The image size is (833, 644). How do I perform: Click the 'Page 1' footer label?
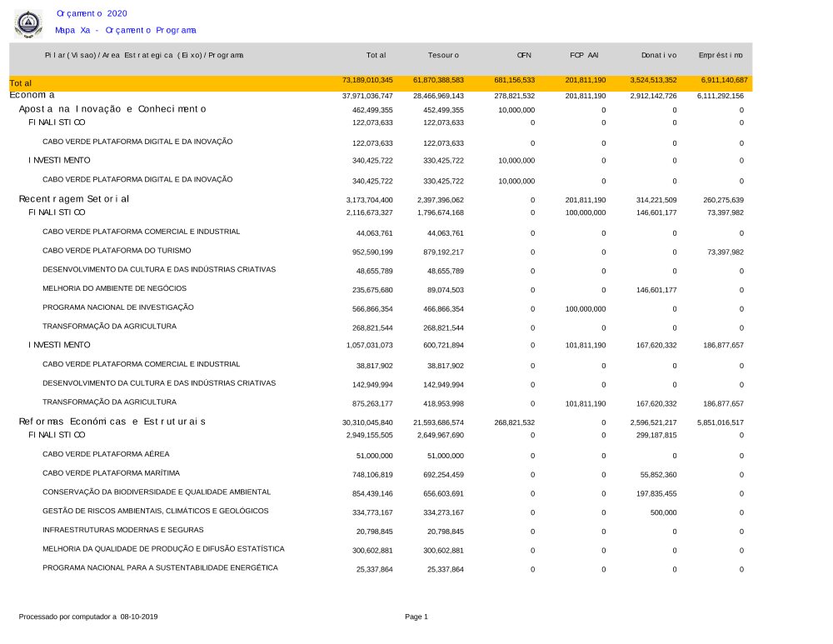[416, 617]
